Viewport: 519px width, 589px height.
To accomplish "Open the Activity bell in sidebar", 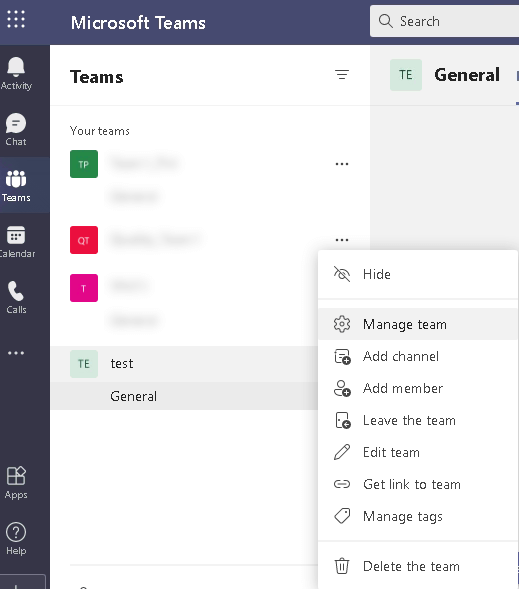I will tap(16, 74).
